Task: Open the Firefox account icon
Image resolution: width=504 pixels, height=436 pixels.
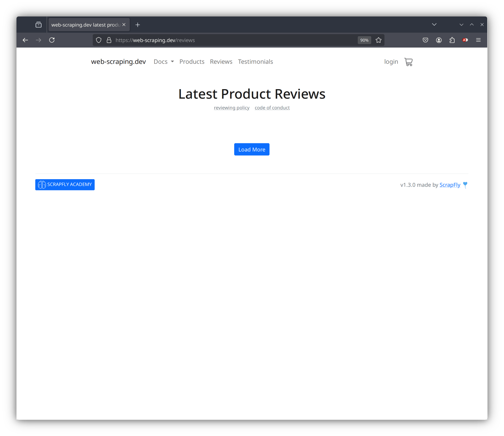Action: [439, 40]
